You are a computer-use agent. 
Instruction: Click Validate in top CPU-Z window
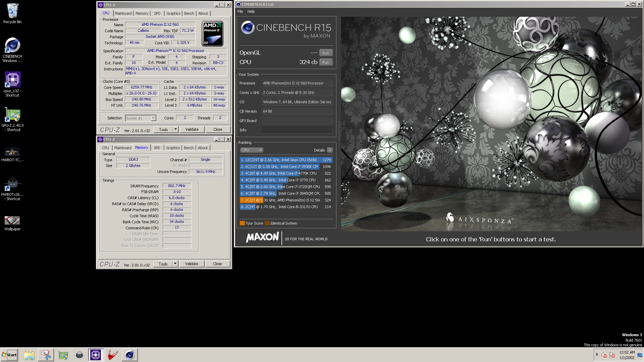click(192, 129)
